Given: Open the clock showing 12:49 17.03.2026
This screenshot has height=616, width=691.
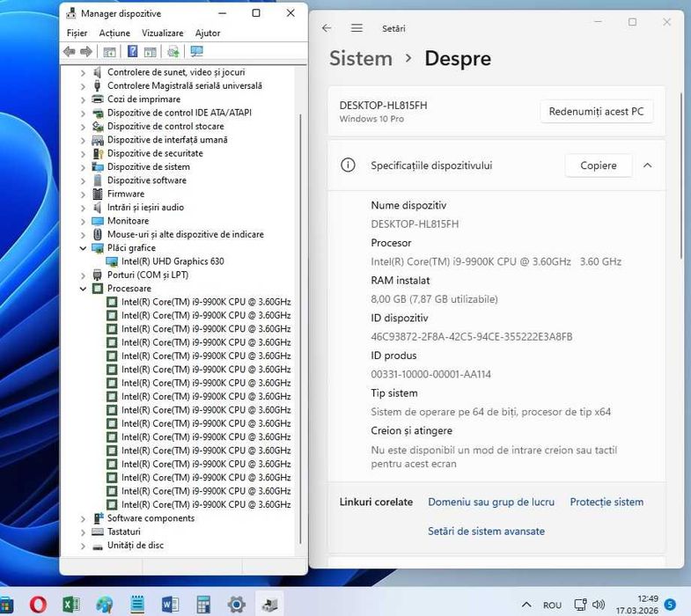Looking at the screenshot, I should click(x=637, y=605).
